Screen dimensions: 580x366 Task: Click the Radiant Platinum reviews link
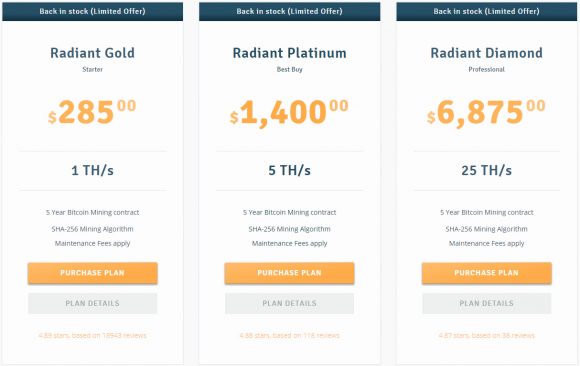(289, 336)
